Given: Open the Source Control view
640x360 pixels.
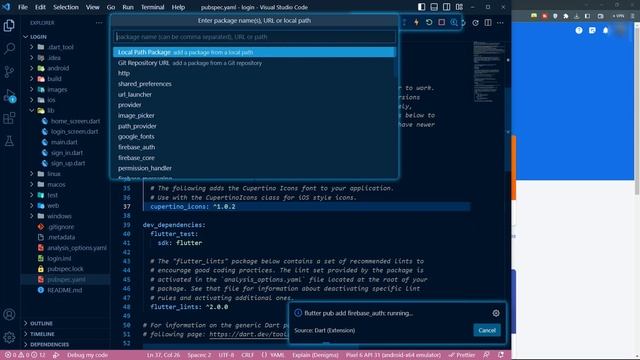Looking at the screenshot, I should pyautogui.click(x=9, y=72).
